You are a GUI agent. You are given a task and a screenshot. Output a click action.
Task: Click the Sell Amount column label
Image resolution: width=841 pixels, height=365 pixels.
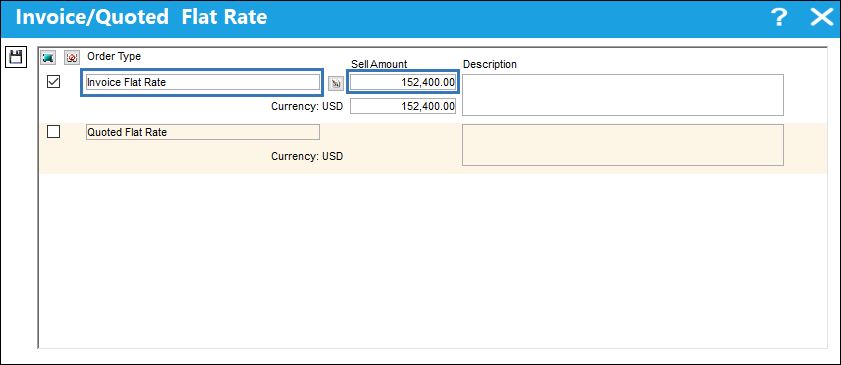click(379, 64)
